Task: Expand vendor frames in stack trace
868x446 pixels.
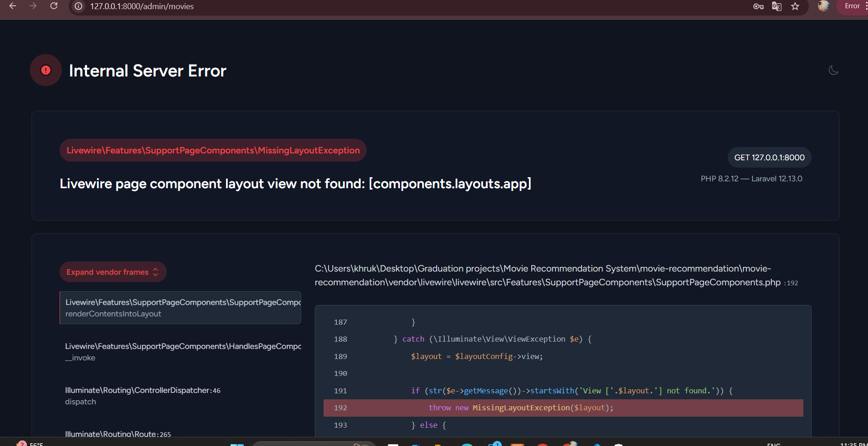Action: (113, 272)
